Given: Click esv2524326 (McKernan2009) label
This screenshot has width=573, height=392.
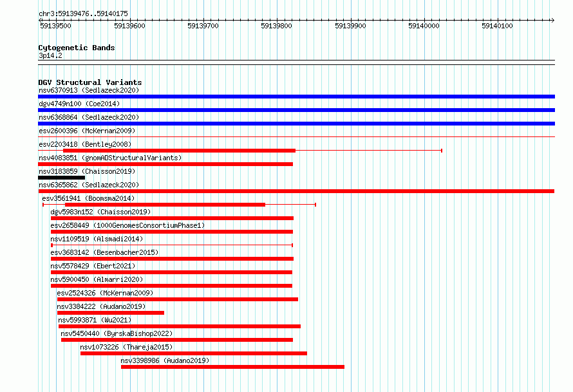Looking at the screenshot, I should click(105, 293).
